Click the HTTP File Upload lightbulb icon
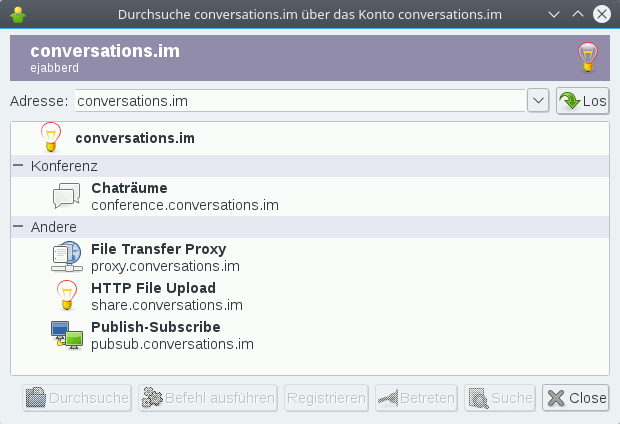 [67, 295]
